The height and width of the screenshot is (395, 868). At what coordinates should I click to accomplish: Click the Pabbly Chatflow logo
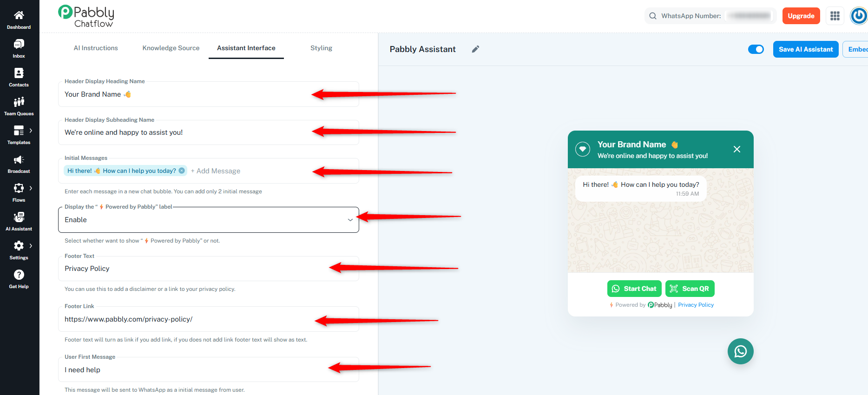coord(86,16)
